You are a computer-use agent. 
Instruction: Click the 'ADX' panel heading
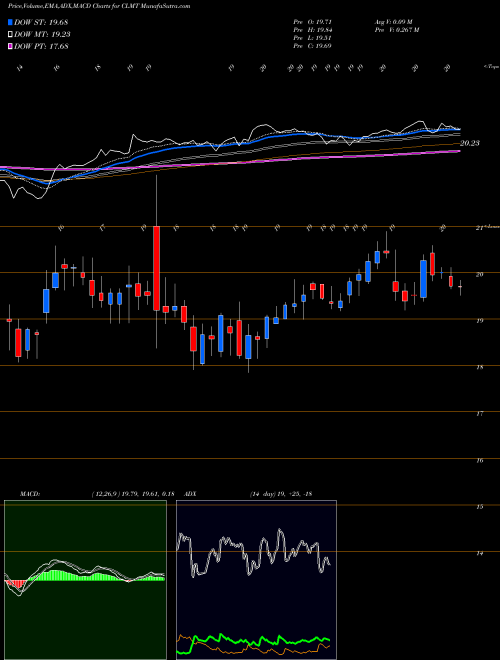coord(190,494)
